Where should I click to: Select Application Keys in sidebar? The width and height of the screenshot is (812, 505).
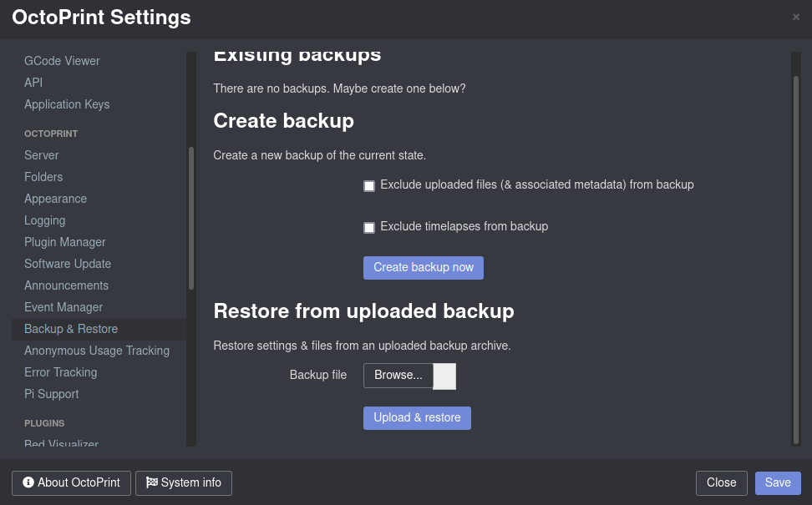(67, 104)
